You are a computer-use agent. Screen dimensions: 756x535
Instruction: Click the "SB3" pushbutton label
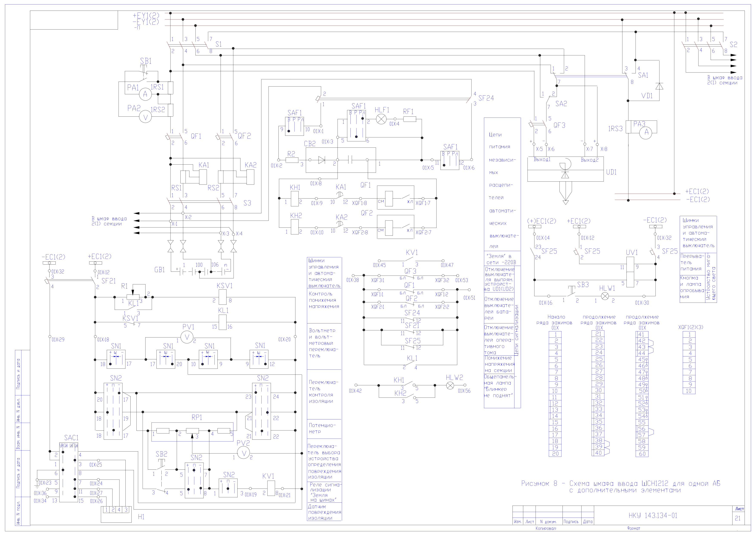click(x=583, y=284)
